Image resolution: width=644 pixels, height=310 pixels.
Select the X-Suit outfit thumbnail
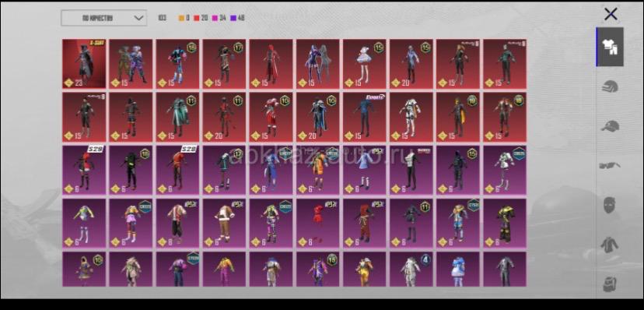[x=84, y=64]
